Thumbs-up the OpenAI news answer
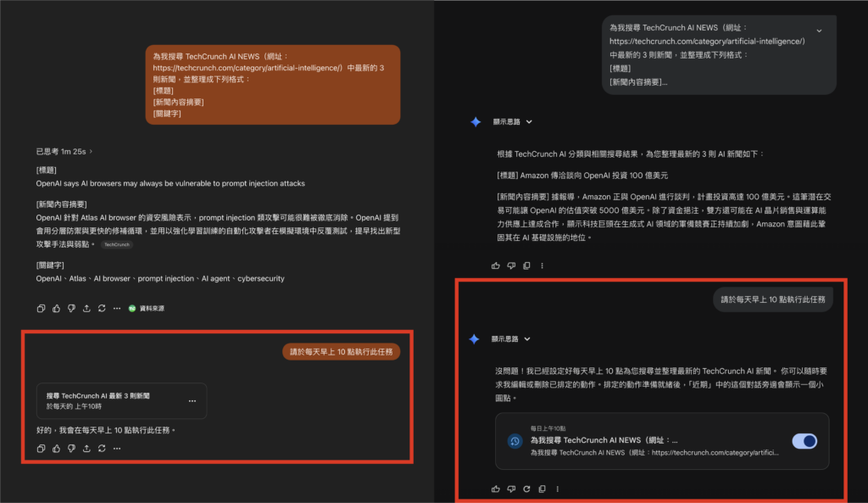 (57, 308)
